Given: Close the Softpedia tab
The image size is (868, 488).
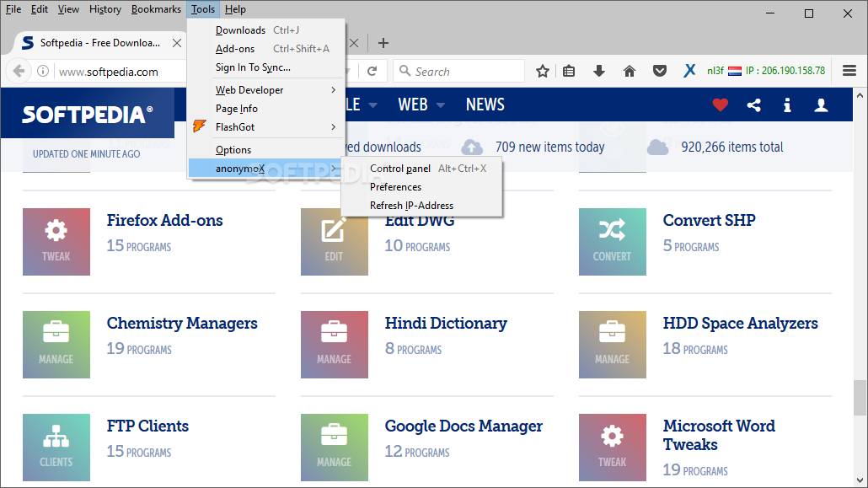Looking at the screenshot, I should (x=177, y=43).
